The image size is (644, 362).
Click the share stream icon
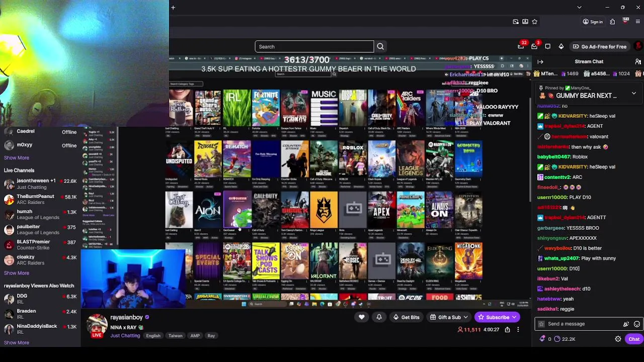(x=507, y=330)
